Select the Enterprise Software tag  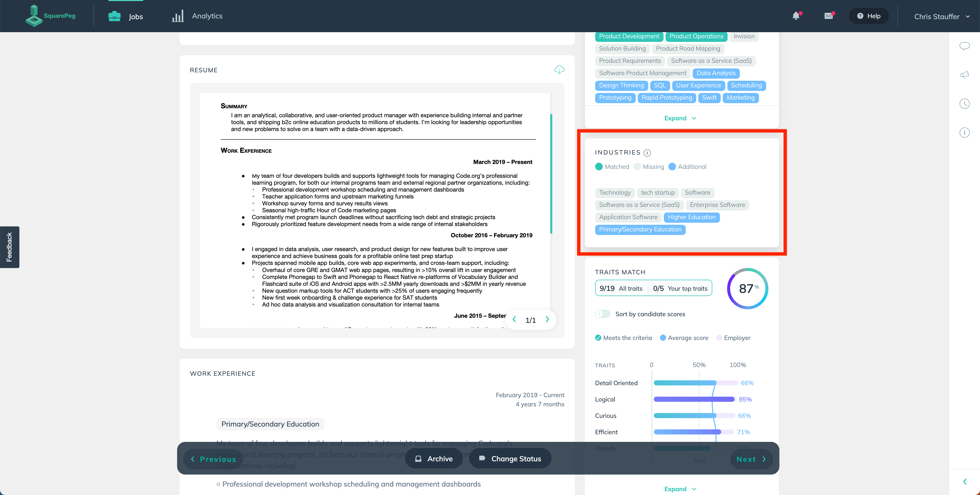click(x=717, y=205)
